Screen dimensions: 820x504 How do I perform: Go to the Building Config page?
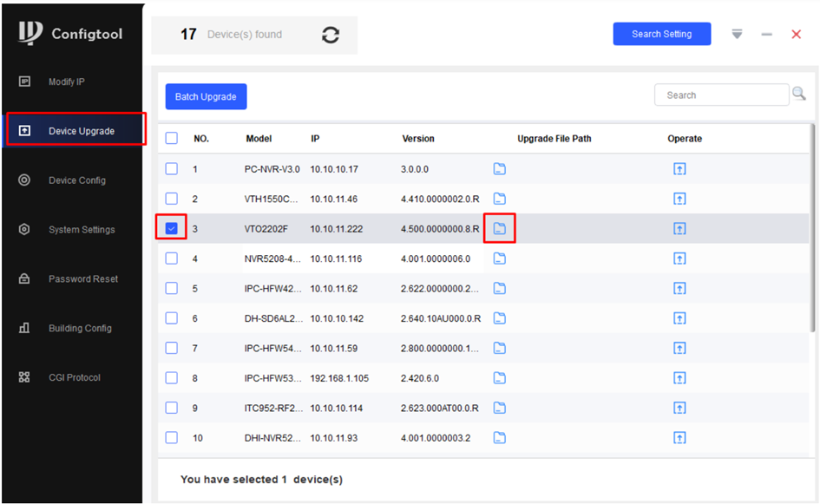(x=80, y=329)
